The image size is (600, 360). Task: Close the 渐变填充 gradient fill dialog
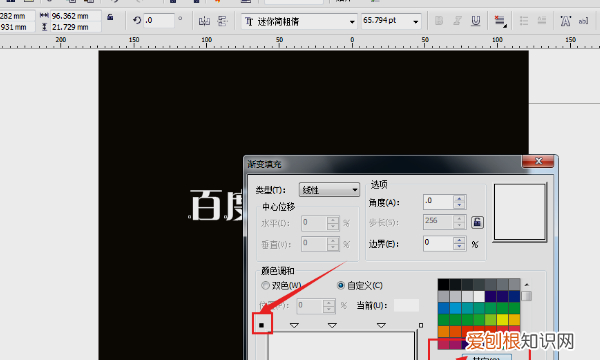click(538, 161)
